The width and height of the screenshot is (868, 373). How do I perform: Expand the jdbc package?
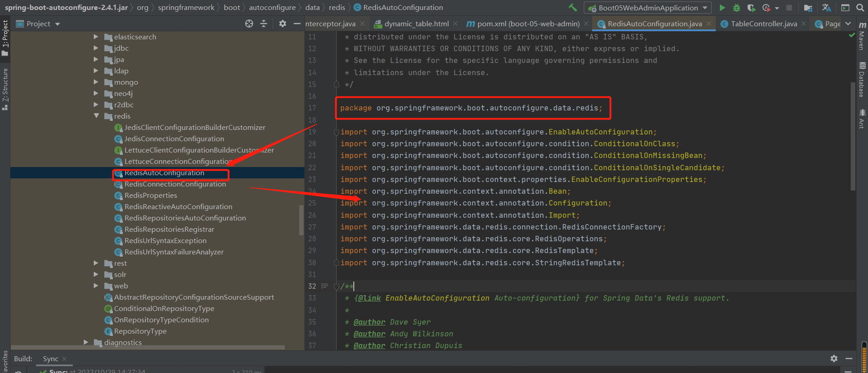point(96,48)
